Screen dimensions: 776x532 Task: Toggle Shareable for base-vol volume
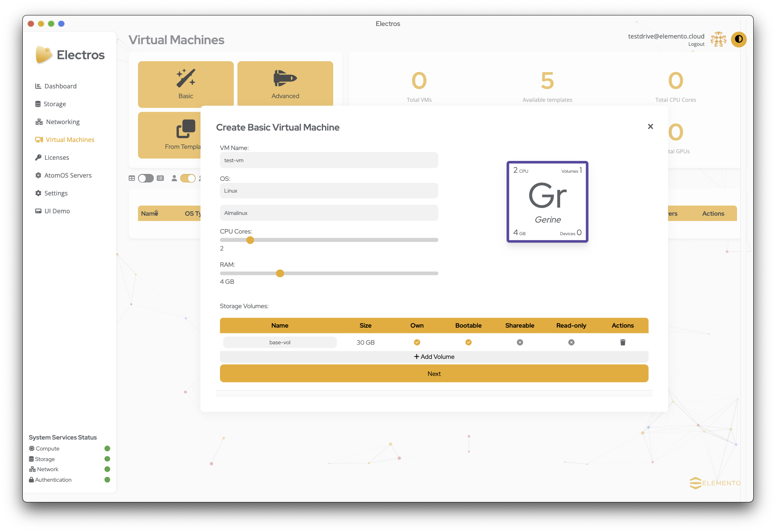[x=520, y=342]
